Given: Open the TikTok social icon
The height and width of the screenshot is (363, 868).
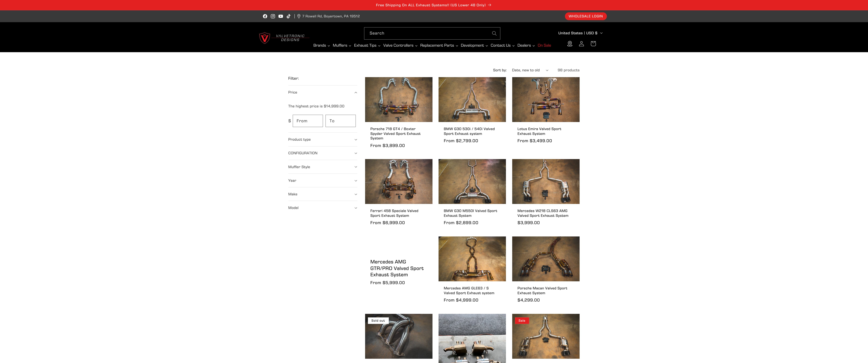Looking at the screenshot, I should tap(288, 16).
